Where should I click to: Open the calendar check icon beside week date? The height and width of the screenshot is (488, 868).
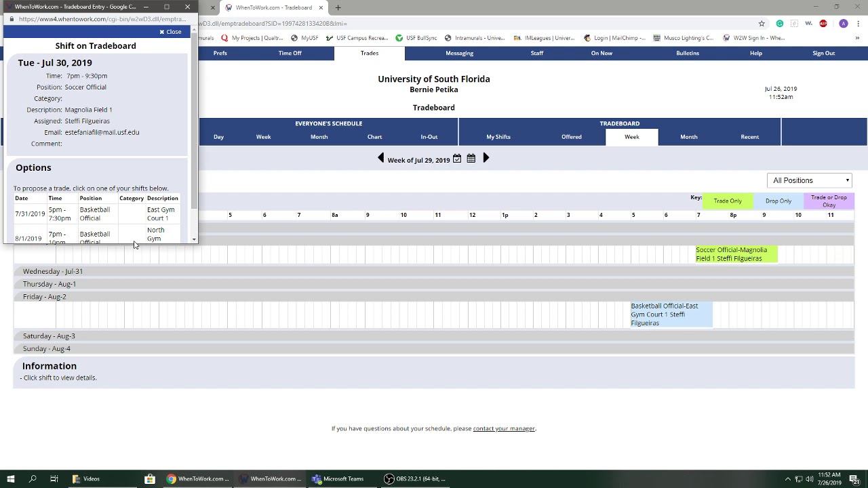[x=457, y=159]
